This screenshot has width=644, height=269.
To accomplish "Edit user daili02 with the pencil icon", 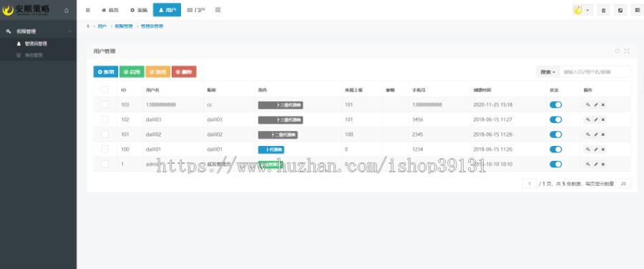I will click(x=595, y=134).
